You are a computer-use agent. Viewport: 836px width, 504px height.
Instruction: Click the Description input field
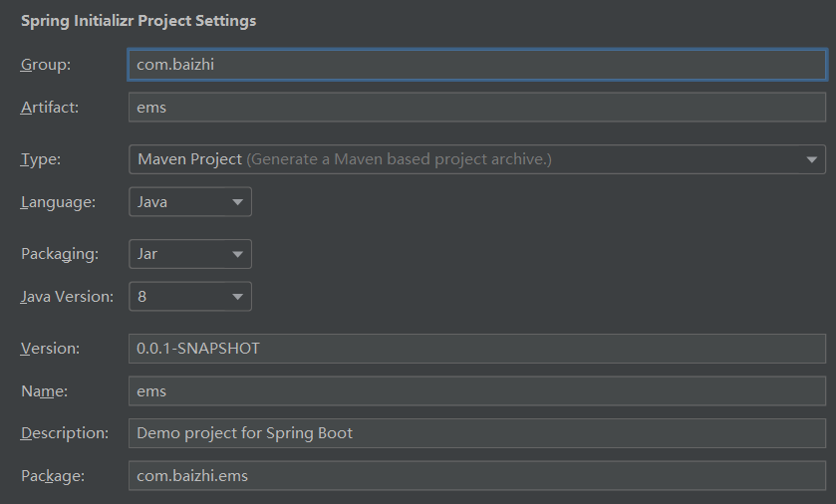[x=476, y=433]
